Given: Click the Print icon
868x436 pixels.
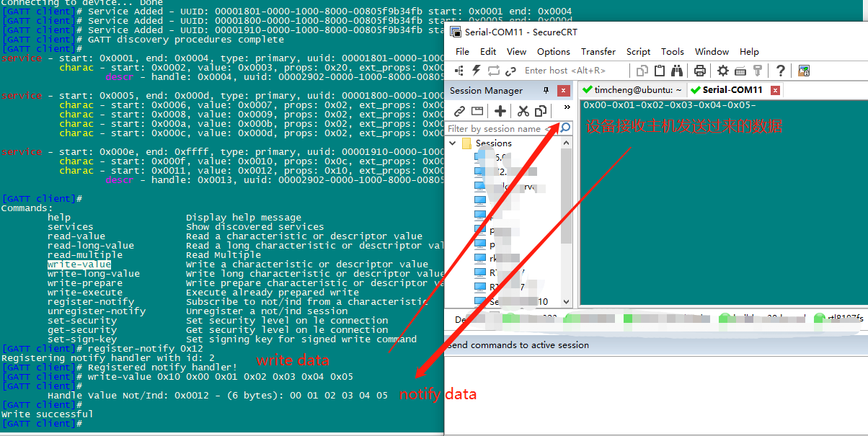Looking at the screenshot, I should pyautogui.click(x=699, y=69).
